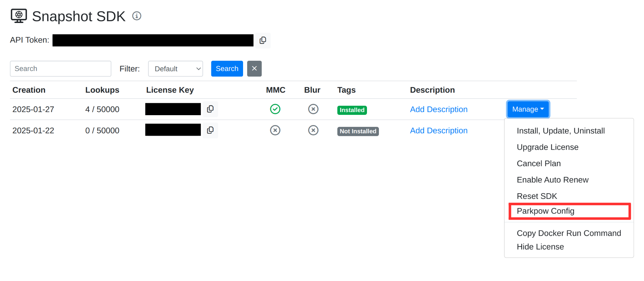This screenshot has width=644, height=281.
Task: Choose Copy Docker Run Command
Action: click(569, 233)
